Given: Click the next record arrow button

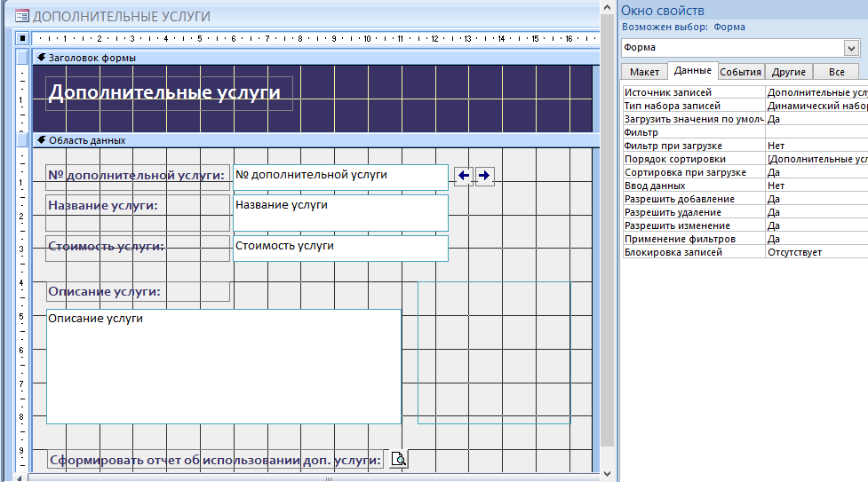Looking at the screenshot, I should coord(484,176).
